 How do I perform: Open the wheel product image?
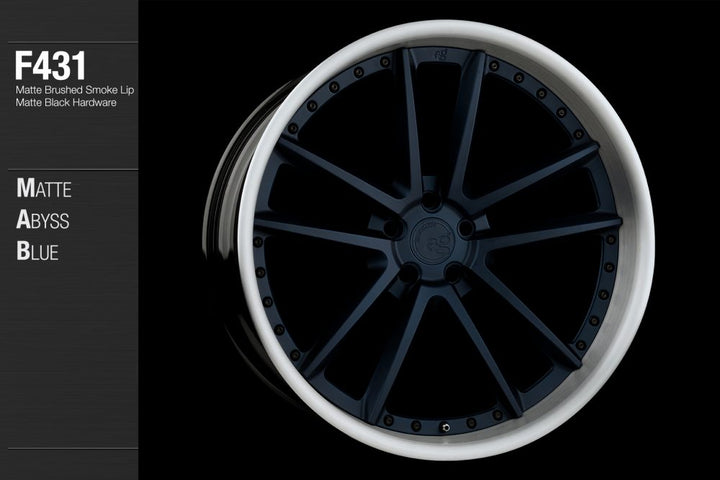pos(430,240)
